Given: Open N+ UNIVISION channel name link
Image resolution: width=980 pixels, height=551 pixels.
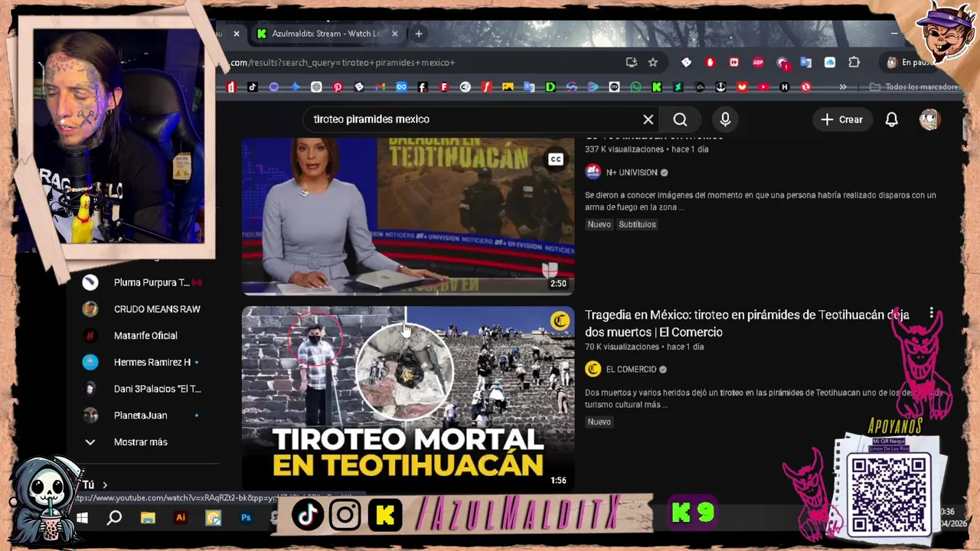Looking at the screenshot, I should [x=632, y=173].
